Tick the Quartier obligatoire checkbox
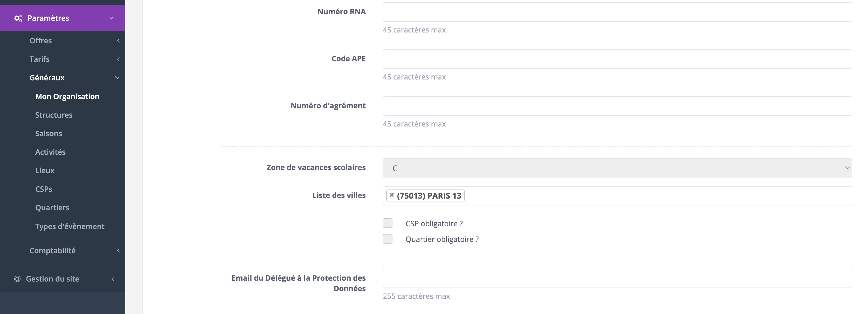868x314 pixels. pos(388,239)
